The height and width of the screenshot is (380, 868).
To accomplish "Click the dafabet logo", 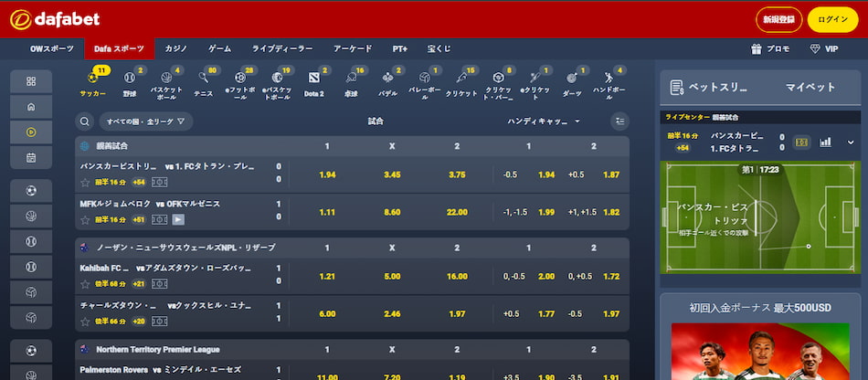I will pyautogui.click(x=55, y=20).
